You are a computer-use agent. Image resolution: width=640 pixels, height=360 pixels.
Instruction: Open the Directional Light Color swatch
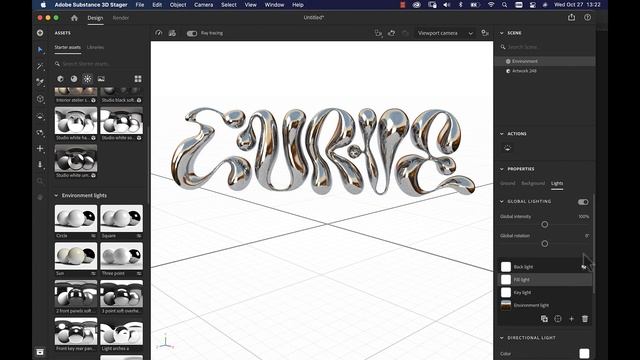pyautogui.click(x=584, y=353)
